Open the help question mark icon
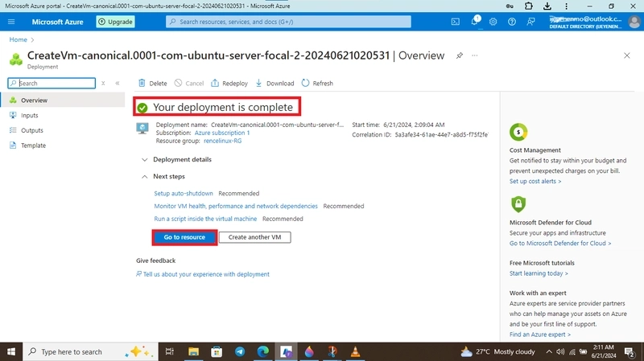The width and height of the screenshot is (644, 361). [x=512, y=22]
